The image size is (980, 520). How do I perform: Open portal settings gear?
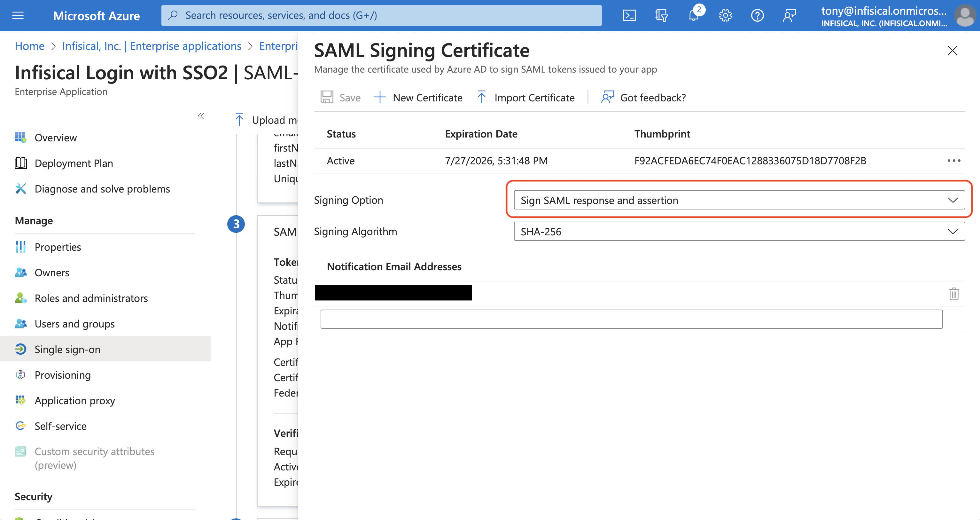coord(725,15)
